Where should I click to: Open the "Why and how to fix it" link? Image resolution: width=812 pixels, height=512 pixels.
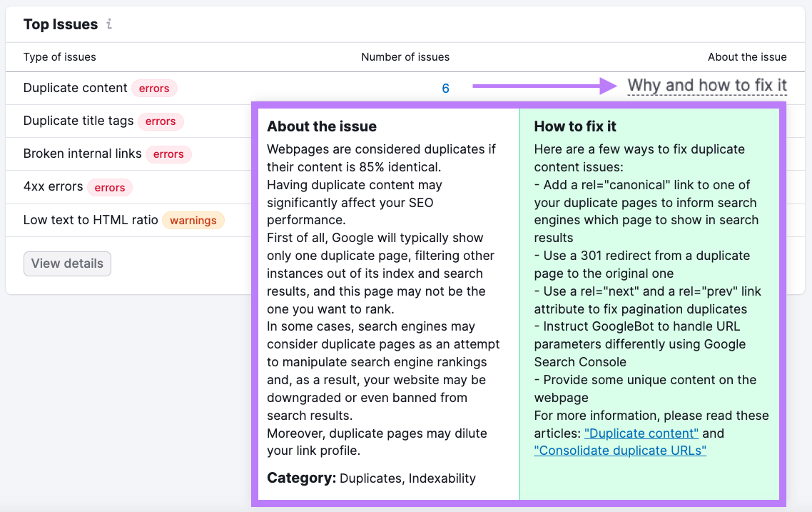pyautogui.click(x=707, y=84)
